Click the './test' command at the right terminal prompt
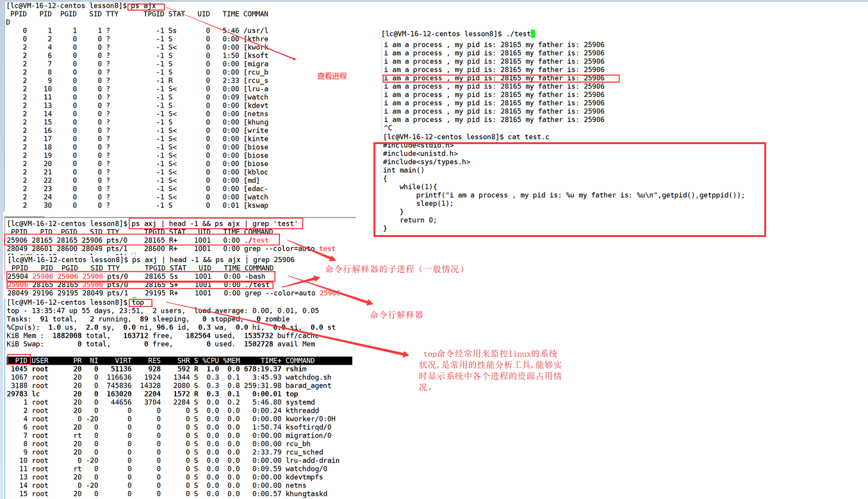Viewport: 868px width, 499px height. pyautogui.click(x=520, y=33)
